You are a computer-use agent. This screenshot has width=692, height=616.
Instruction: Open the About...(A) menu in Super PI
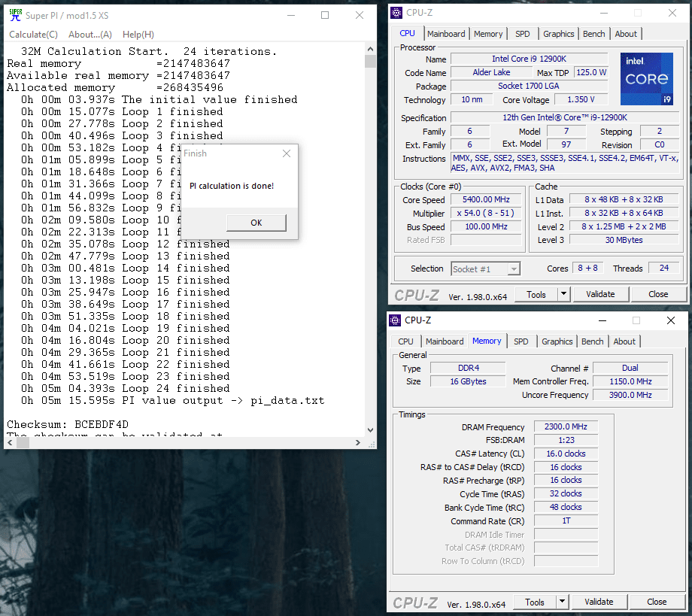90,35
